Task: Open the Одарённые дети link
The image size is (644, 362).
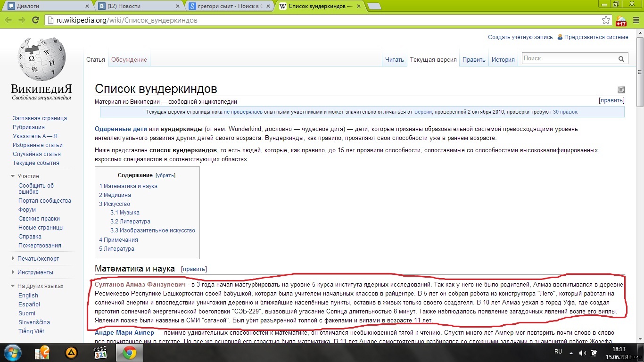Action: 121,129
